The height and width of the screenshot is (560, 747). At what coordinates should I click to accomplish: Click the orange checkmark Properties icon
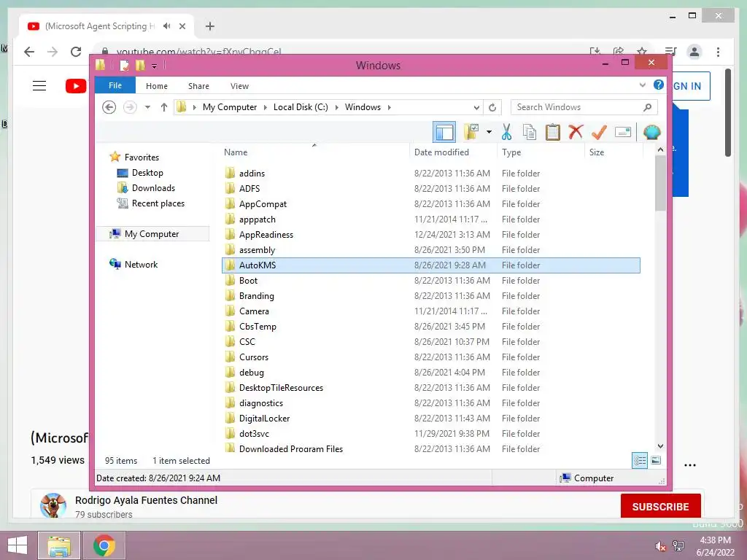pyautogui.click(x=600, y=132)
